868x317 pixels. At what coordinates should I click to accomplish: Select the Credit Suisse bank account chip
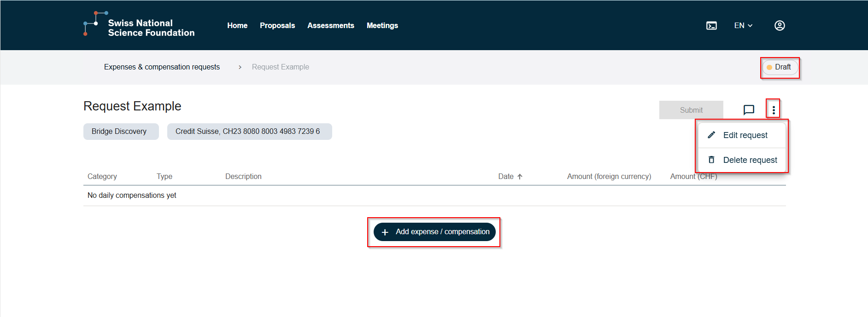pyautogui.click(x=249, y=132)
